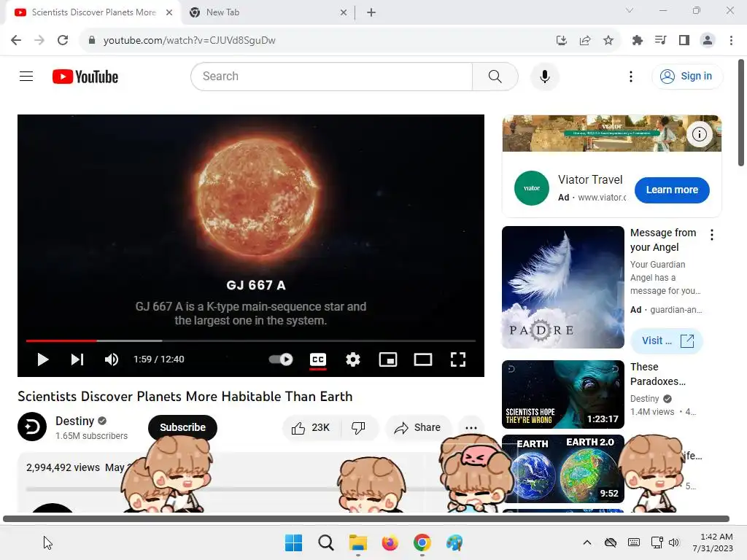This screenshot has height=560, width=747.
Task: Go to YouTube home via logo
Action: [x=85, y=77]
